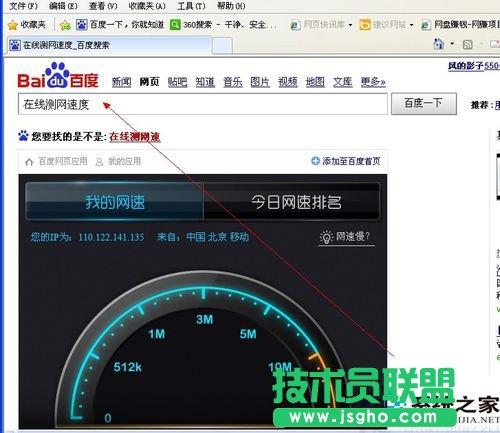The width and height of the screenshot is (500, 433).
Task: Click the 收藏夹 star icon
Action: click(x=13, y=25)
